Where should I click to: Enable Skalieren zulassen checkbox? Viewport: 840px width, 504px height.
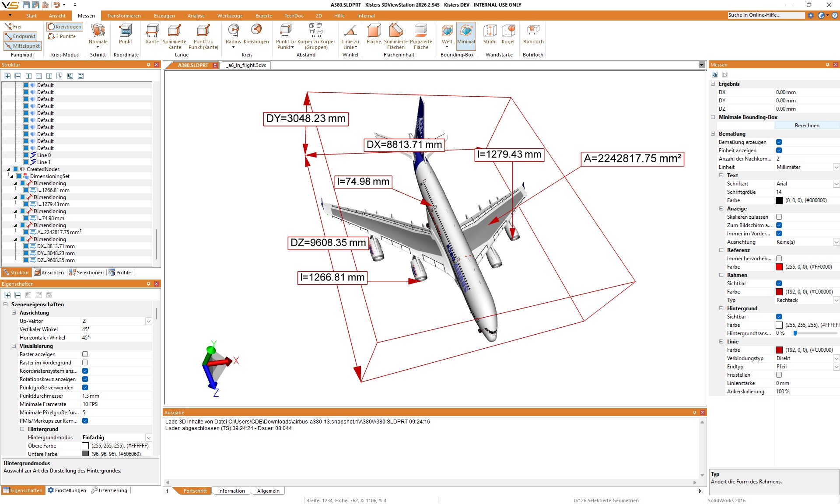[779, 217]
